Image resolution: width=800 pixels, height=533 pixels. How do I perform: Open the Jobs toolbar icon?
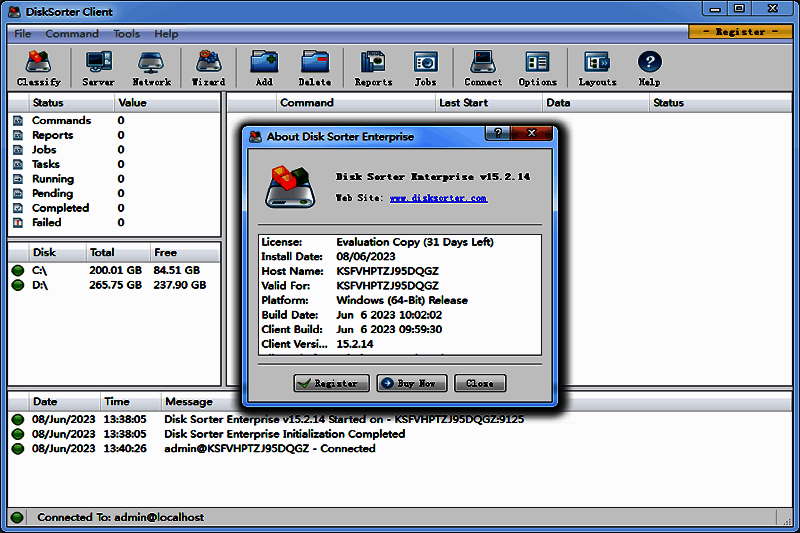[x=426, y=68]
